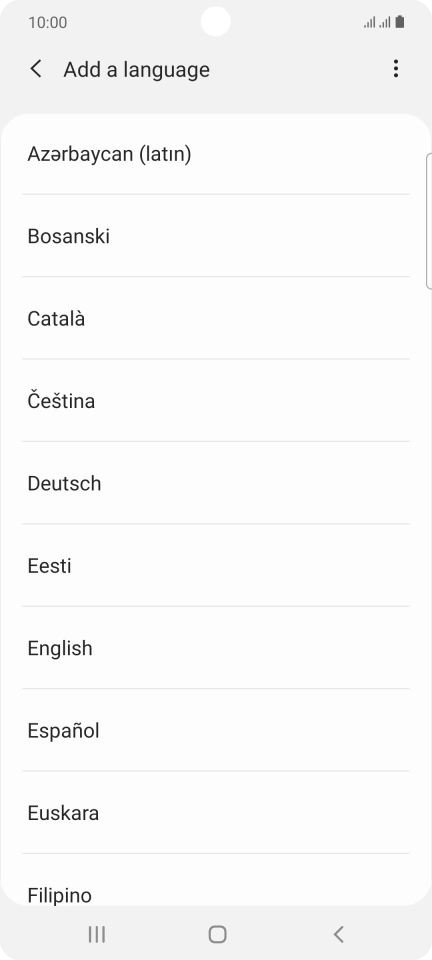Pick Eesti from the list
Screen dimensions: 432x960
[216, 566]
